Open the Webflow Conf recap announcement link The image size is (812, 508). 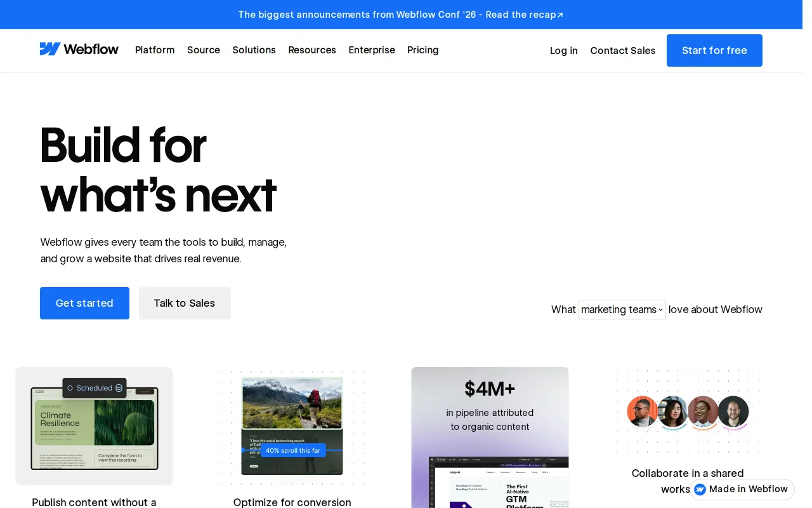pos(400,15)
